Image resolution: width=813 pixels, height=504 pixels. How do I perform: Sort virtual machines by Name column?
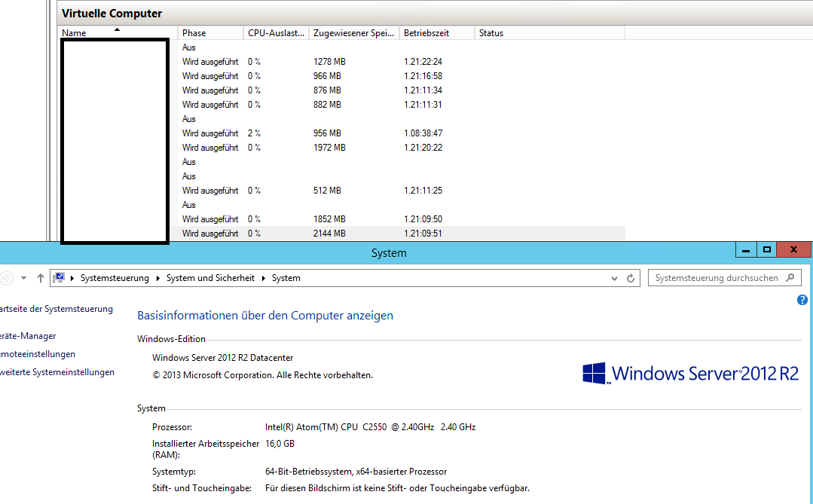118,32
